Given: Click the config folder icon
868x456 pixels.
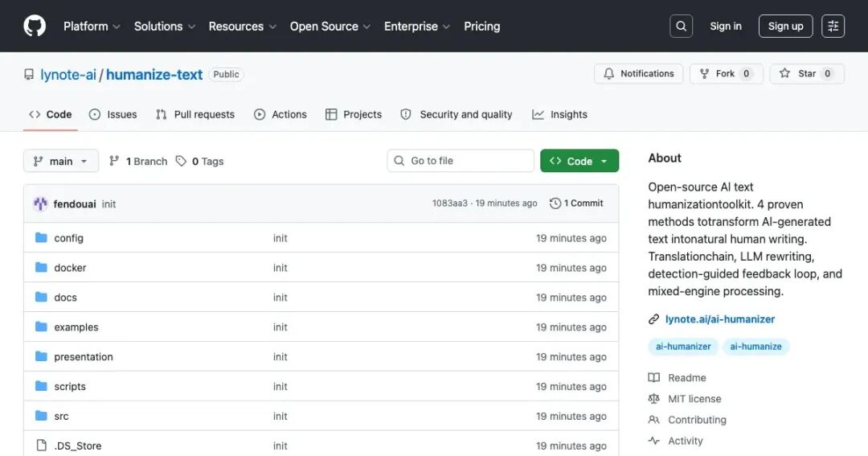Looking at the screenshot, I should pyautogui.click(x=41, y=238).
